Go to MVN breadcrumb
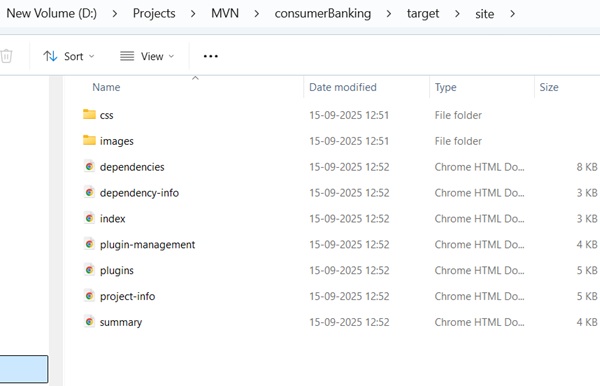 (x=225, y=13)
